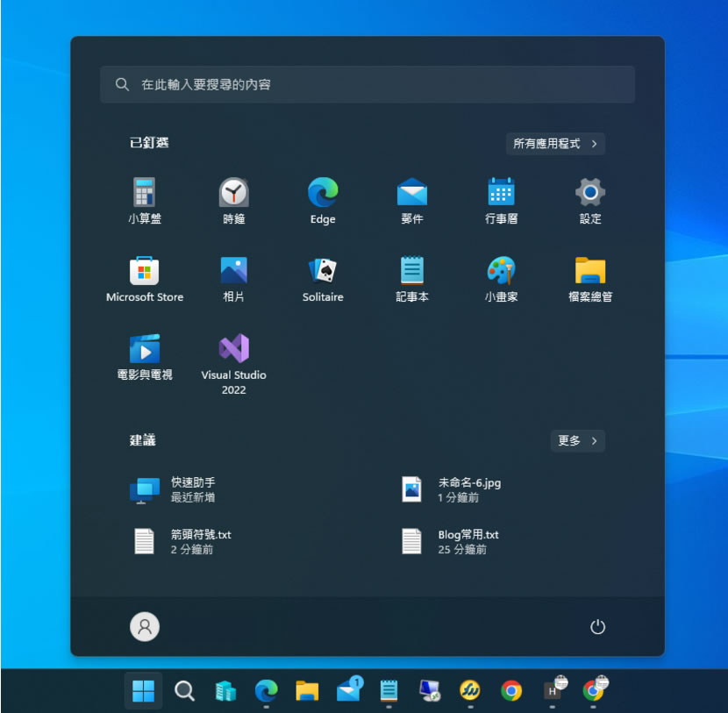Click the power button icon

pos(597,627)
